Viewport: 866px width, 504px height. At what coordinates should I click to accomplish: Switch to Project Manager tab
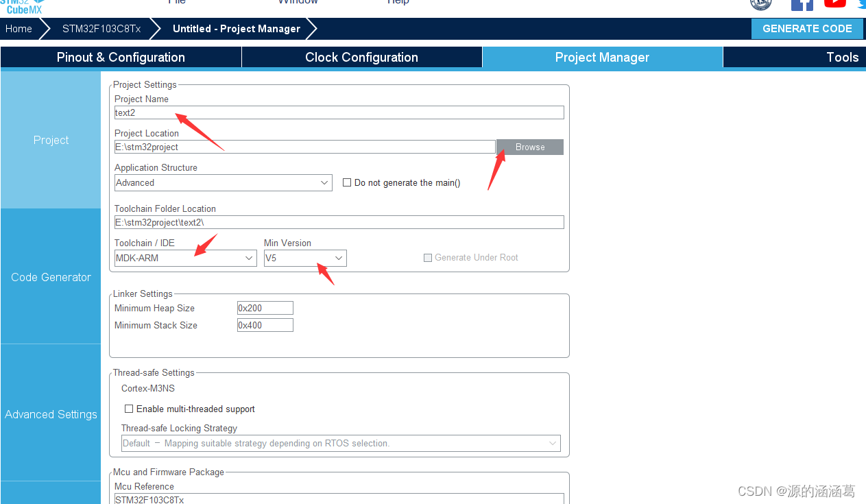[603, 58]
